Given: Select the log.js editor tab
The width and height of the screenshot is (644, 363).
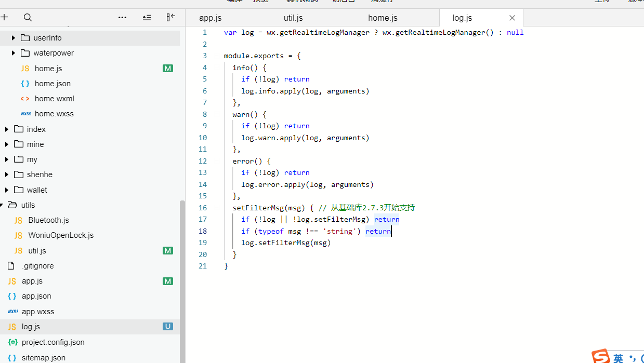Looking at the screenshot, I should click(x=462, y=18).
